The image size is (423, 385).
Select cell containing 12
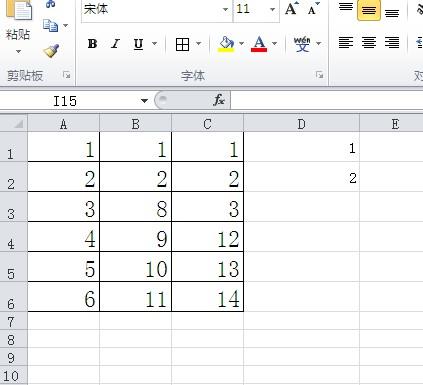coord(208,237)
